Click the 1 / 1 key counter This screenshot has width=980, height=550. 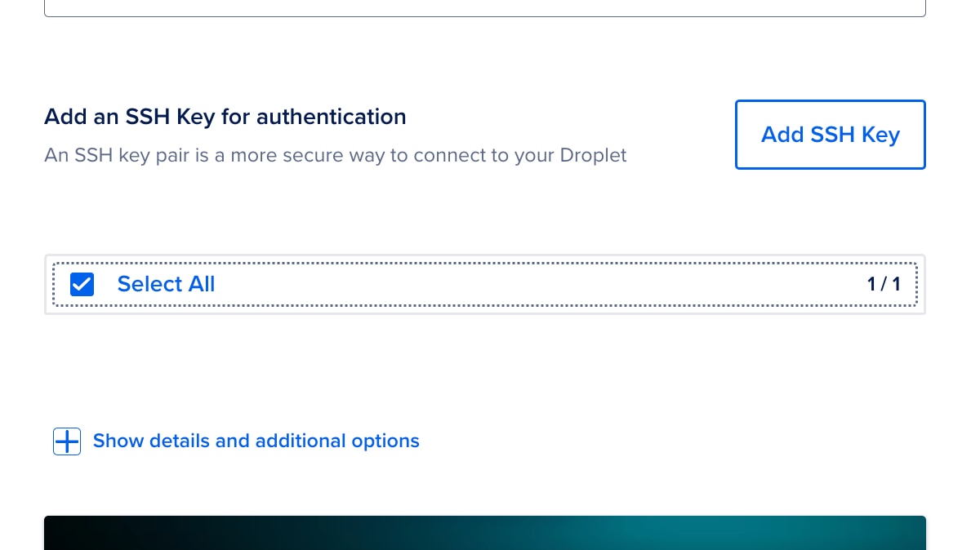coord(884,284)
